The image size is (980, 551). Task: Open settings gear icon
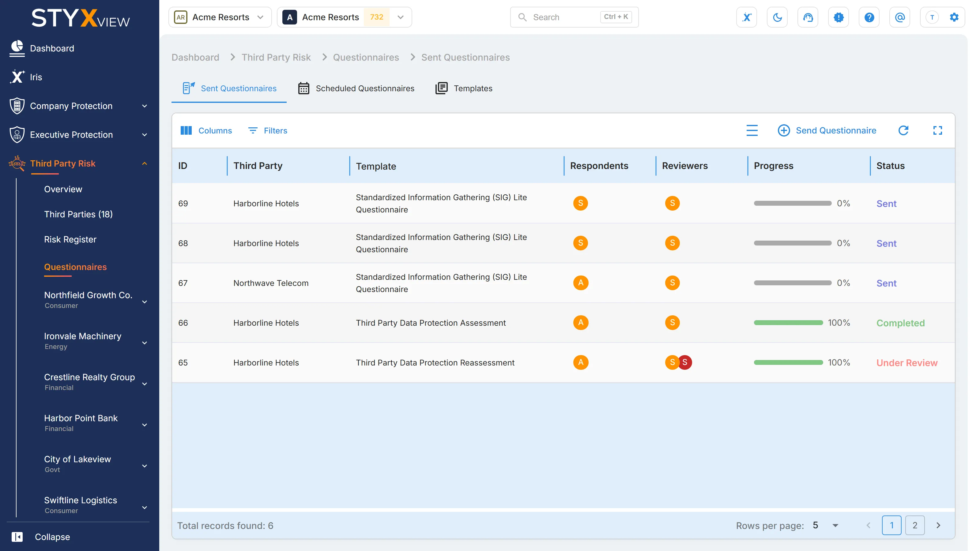click(954, 17)
